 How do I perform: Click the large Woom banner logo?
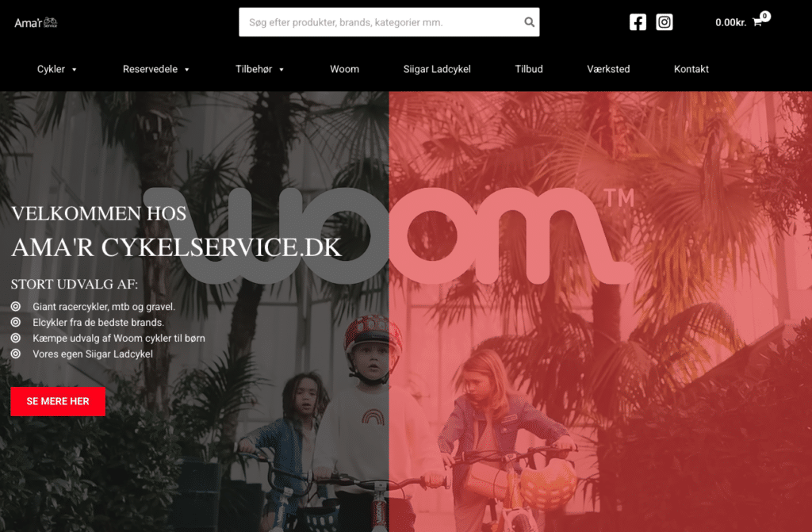389,235
